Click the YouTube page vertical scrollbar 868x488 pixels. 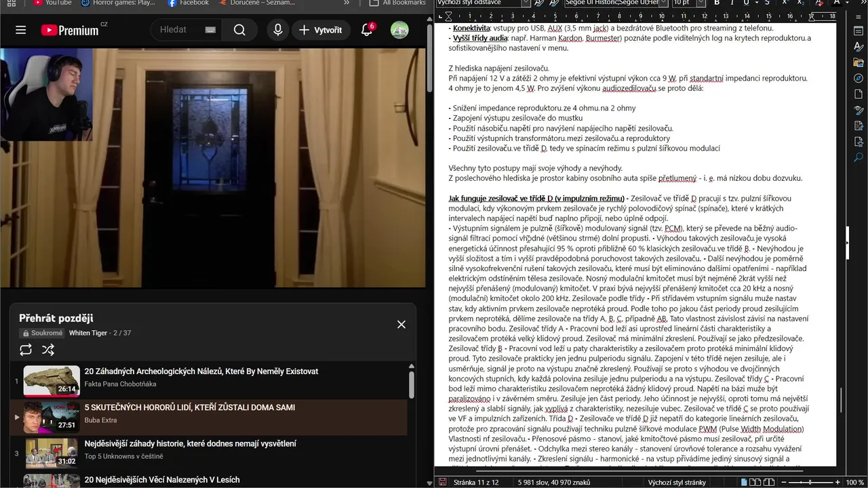coord(429,59)
